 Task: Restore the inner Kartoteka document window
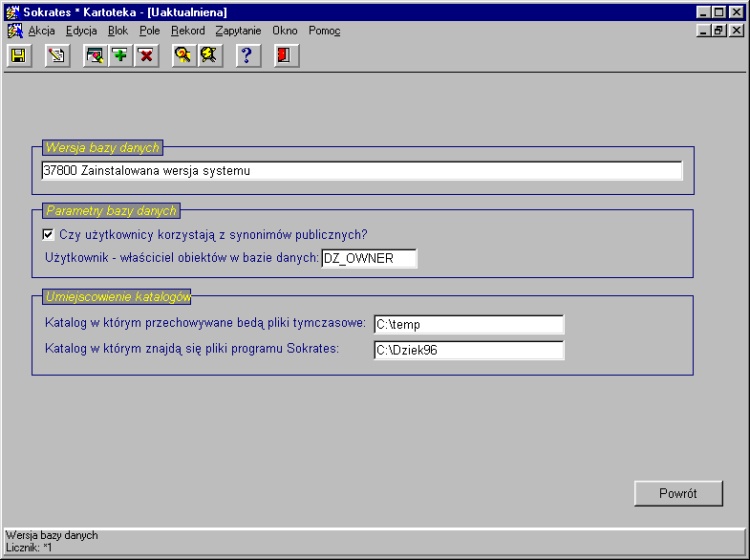point(718,31)
